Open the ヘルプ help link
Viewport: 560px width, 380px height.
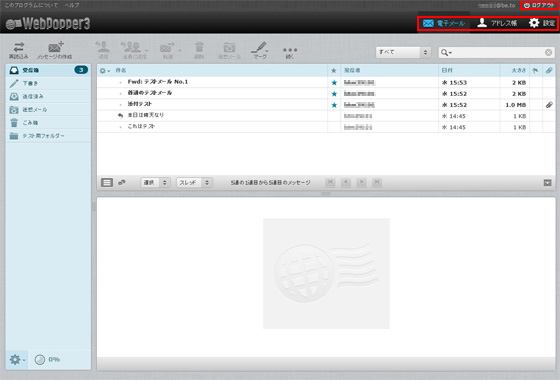pos(72,5)
